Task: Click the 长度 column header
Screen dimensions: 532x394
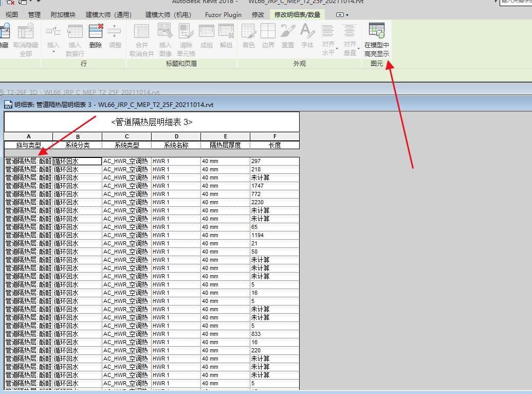Action: pos(274,145)
